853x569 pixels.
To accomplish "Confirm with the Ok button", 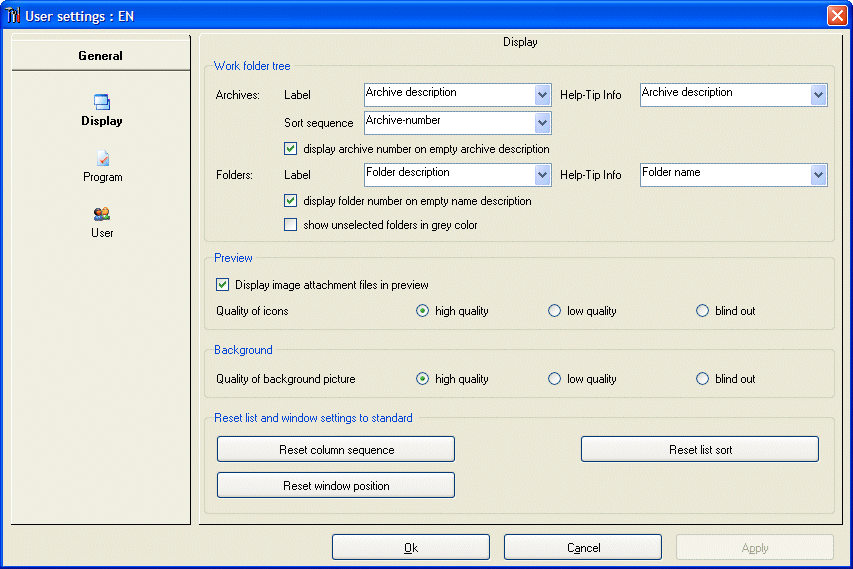I will click(x=411, y=547).
